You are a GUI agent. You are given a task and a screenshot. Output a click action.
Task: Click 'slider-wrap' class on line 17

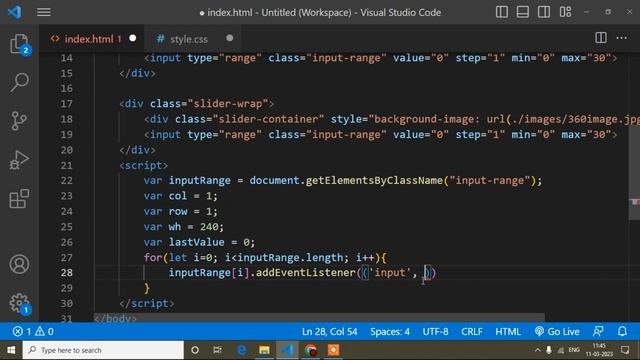(227, 104)
